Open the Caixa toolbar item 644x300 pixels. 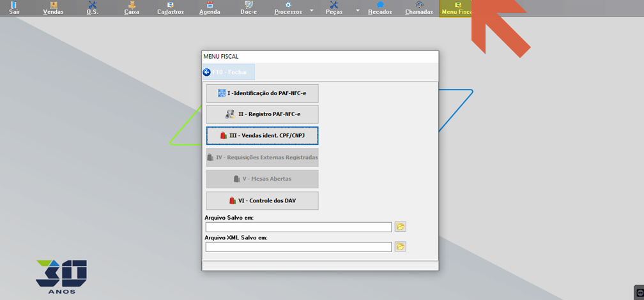point(132,8)
